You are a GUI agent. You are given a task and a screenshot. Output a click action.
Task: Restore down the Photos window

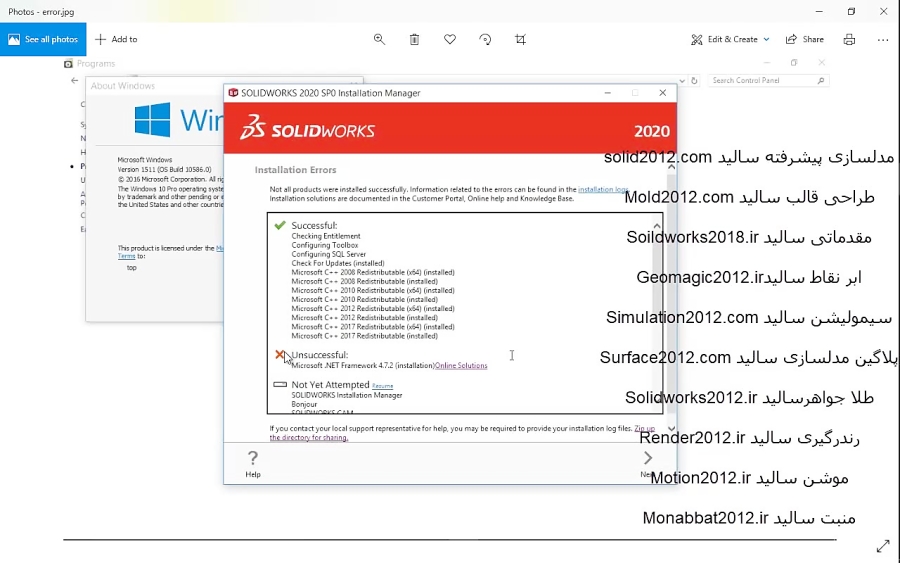point(851,11)
